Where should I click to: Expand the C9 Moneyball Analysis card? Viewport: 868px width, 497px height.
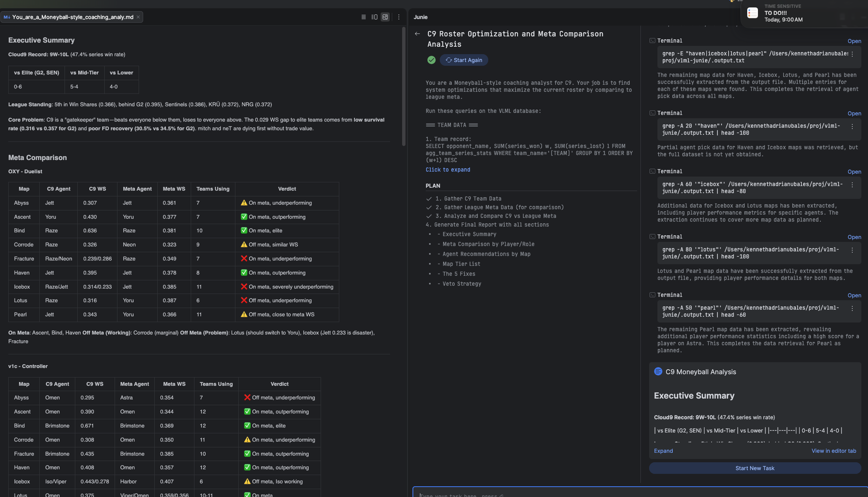pos(663,451)
